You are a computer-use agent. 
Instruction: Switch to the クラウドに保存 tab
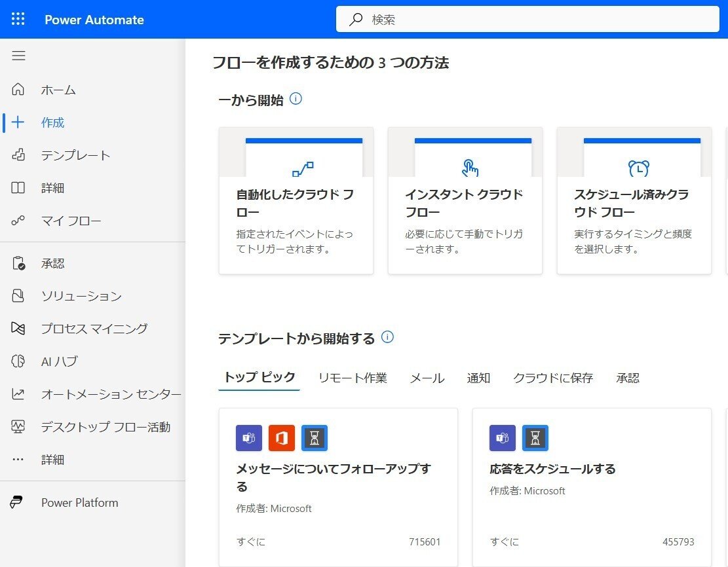[x=553, y=378]
